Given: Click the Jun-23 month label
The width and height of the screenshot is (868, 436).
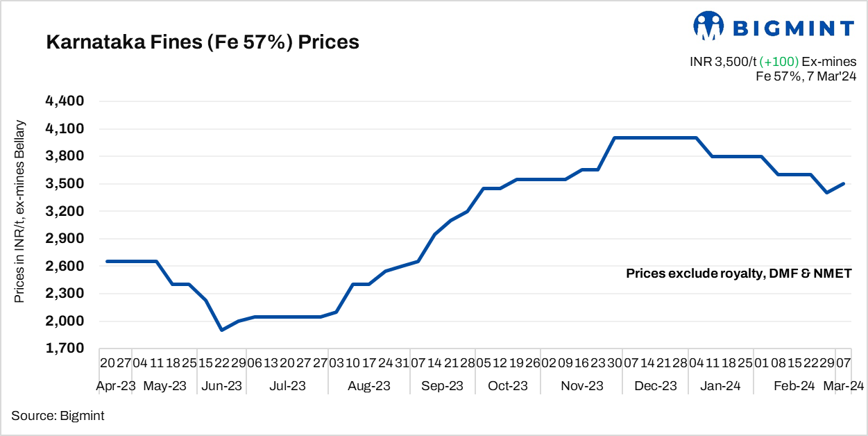Looking at the screenshot, I should (221, 385).
